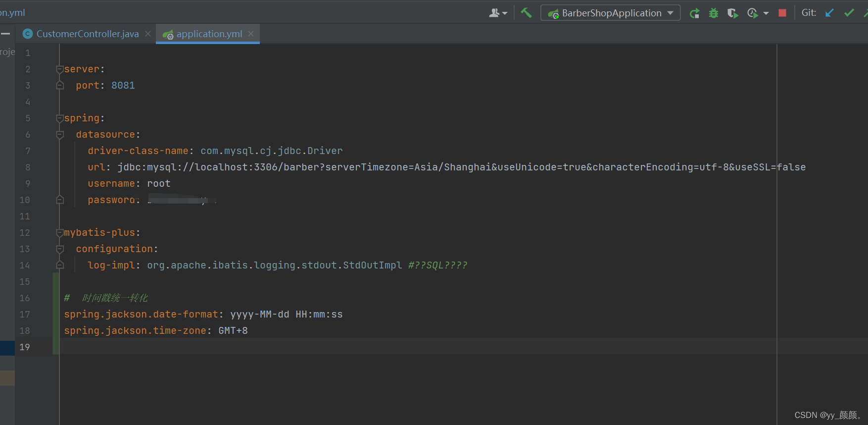Click the password key
The width and height of the screenshot is (868, 425).
[x=111, y=200]
